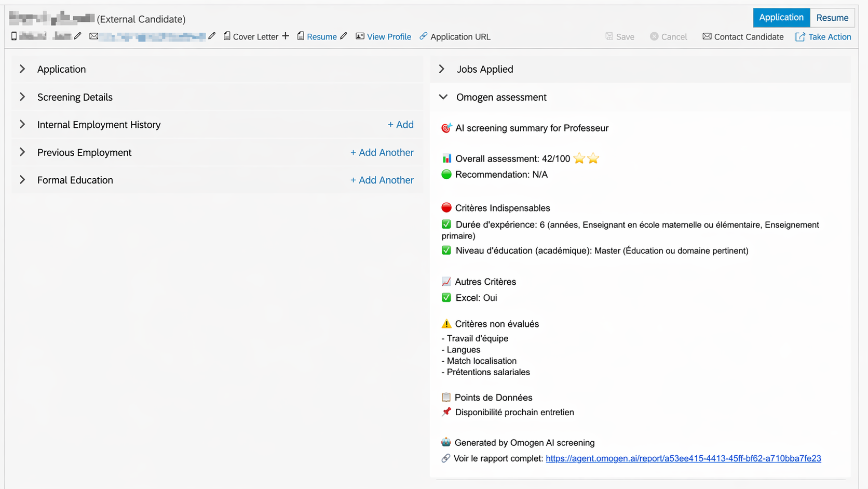Expand Internal Employment History section
Image resolution: width=868 pixels, height=489 pixels.
click(x=22, y=124)
